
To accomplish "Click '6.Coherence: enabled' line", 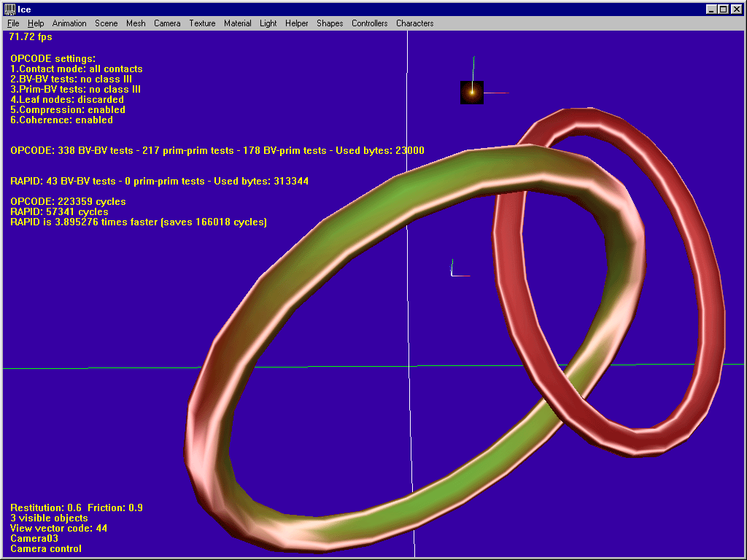I will (61, 120).
